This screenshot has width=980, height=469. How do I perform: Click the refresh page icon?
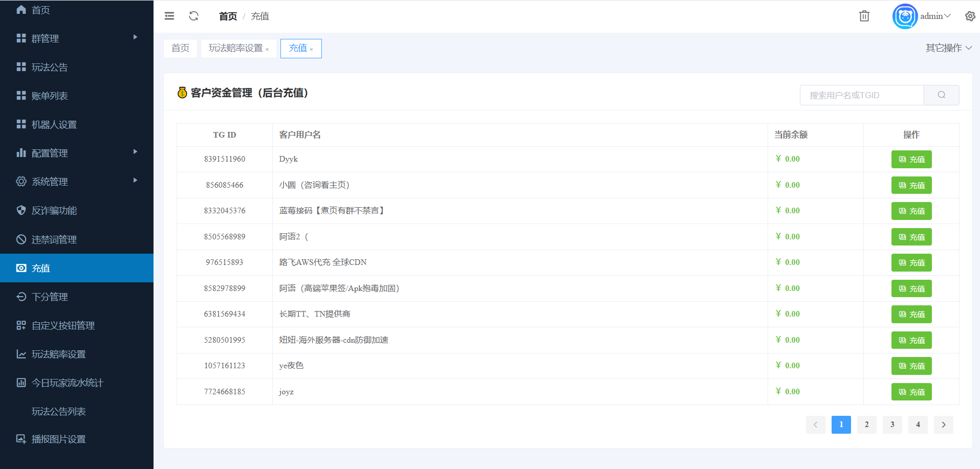193,16
